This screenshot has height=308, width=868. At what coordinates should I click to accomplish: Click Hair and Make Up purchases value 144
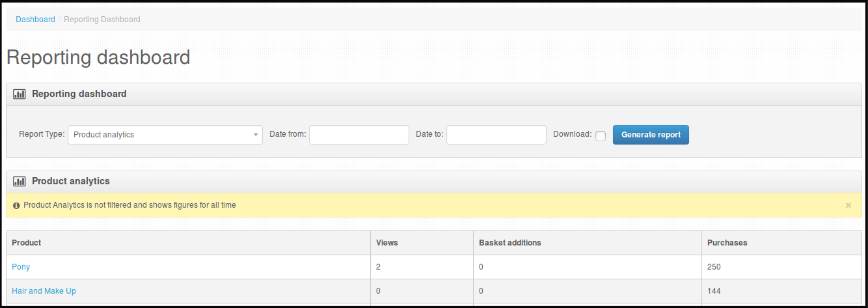[x=714, y=291]
